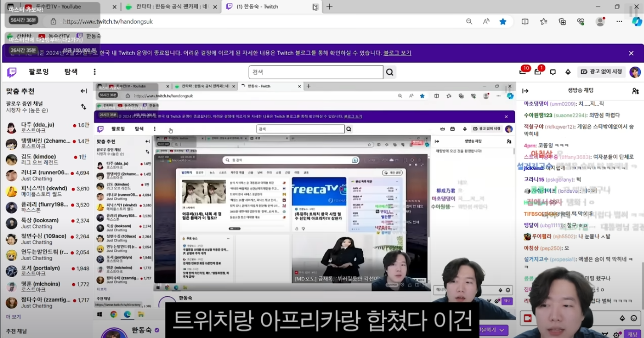Viewport: 644px width, 338px height.
Task: Click the 탐색 item in the nested stream window
Action: (x=139, y=129)
